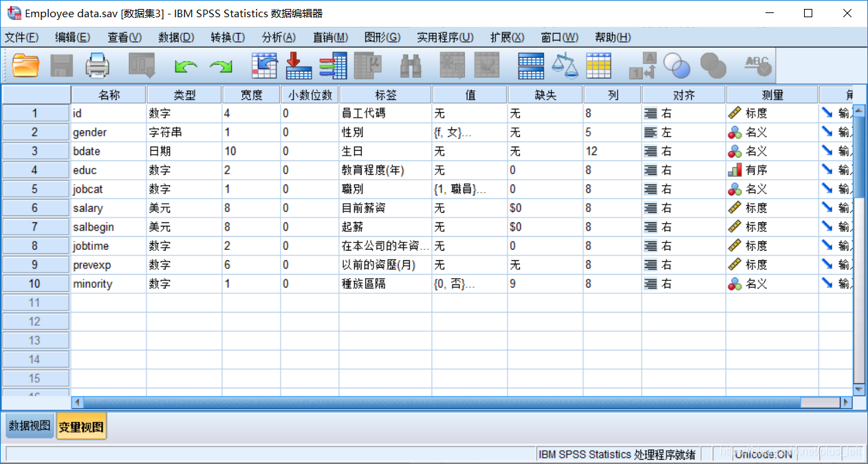Click the ABC spell check icon
This screenshot has width=868, height=464.
tap(757, 65)
